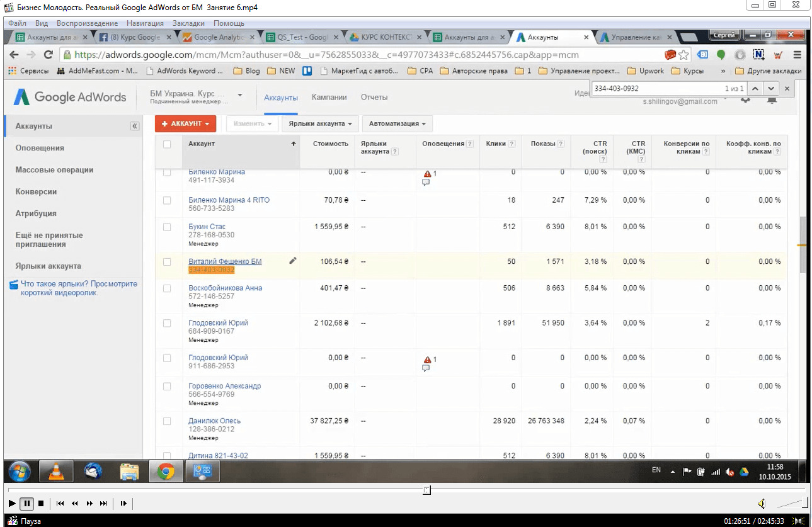Image resolution: width=812 pixels, height=527 pixels.
Task: Switch to the Отчеты tab
Action: coord(374,98)
